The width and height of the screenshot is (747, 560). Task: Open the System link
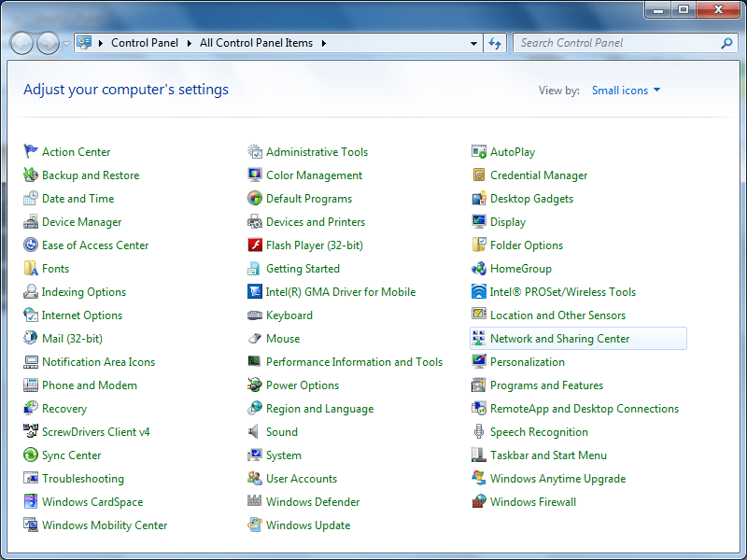pos(284,455)
